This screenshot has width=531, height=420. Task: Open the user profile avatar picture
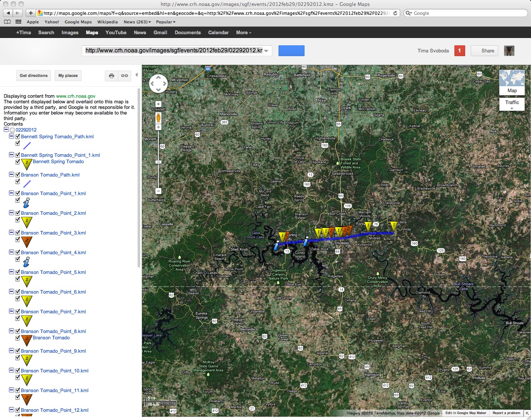pos(509,51)
